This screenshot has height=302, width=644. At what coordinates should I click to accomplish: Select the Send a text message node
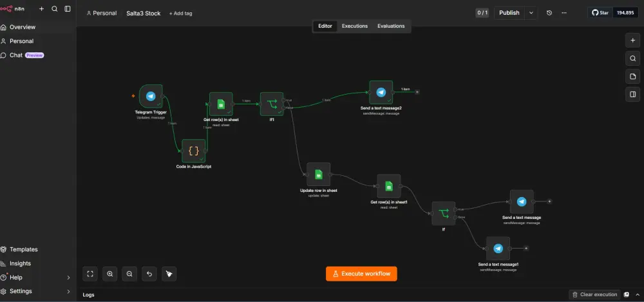click(x=522, y=202)
